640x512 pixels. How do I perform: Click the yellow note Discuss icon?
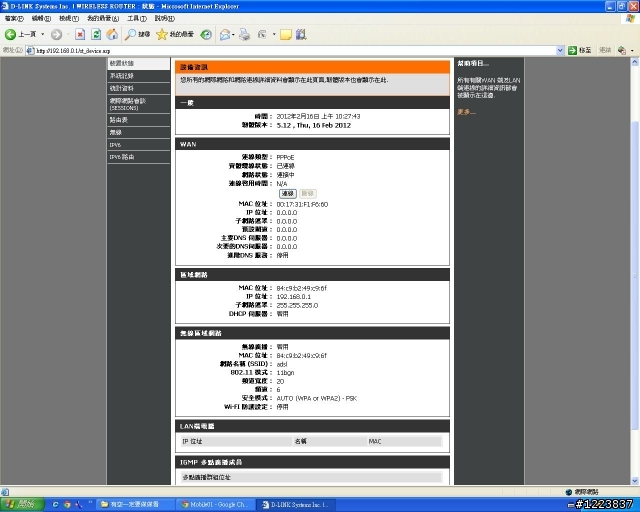[286, 35]
